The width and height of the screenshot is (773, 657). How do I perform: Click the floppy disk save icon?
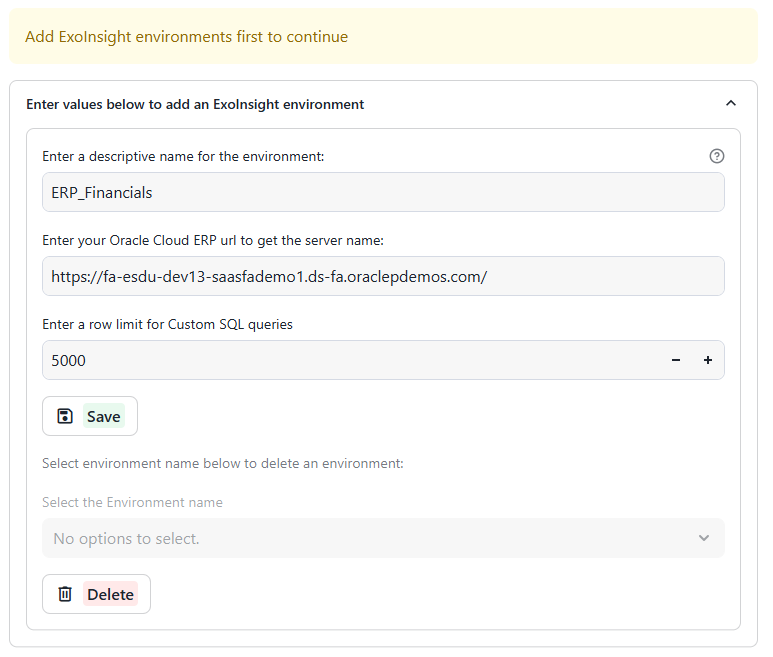pos(65,416)
